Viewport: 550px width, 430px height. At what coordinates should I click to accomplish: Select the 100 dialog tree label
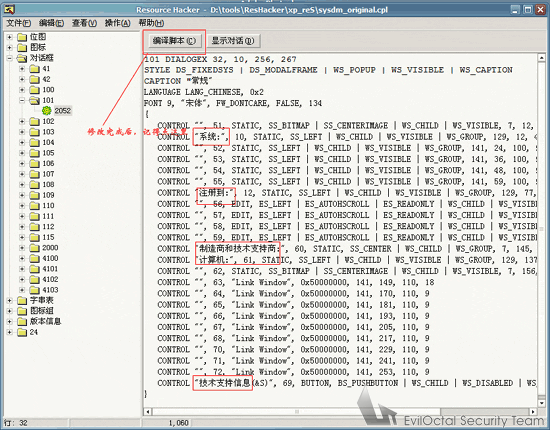pyautogui.click(x=48, y=90)
